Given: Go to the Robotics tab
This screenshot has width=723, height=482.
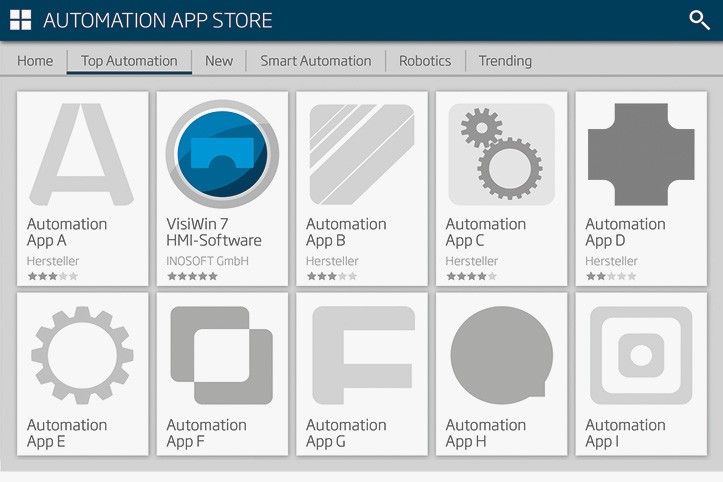Looking at the screenshot, I should 425,61.
